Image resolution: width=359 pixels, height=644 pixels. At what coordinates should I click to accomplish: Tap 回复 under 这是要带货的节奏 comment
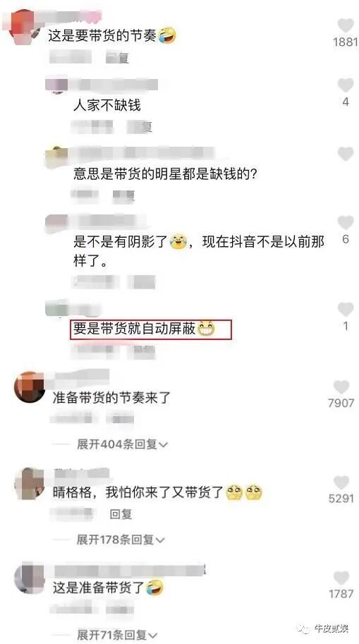coord(118,58)
